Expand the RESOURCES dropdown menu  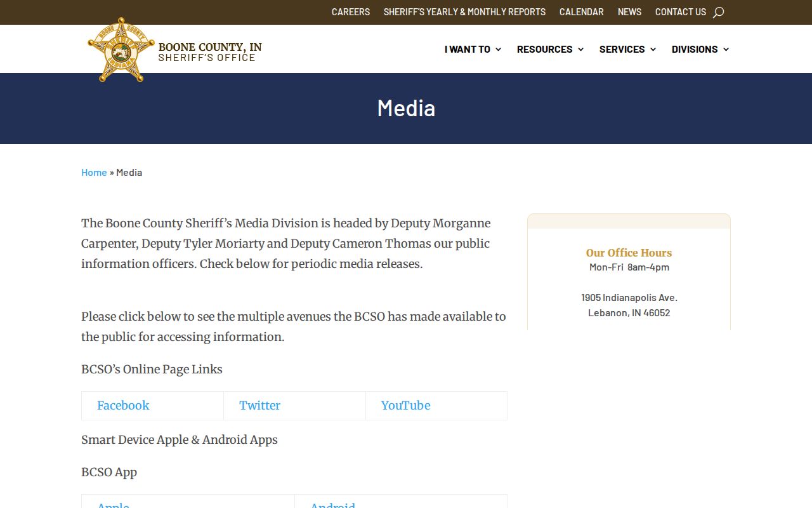coord(550,49)
